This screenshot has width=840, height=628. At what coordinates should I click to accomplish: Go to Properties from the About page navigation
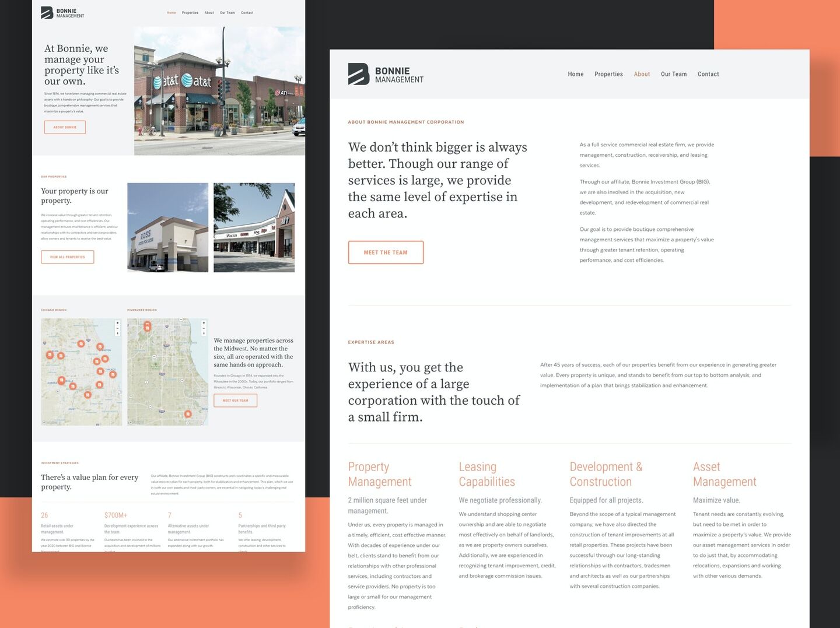click(x=609, y=74)
